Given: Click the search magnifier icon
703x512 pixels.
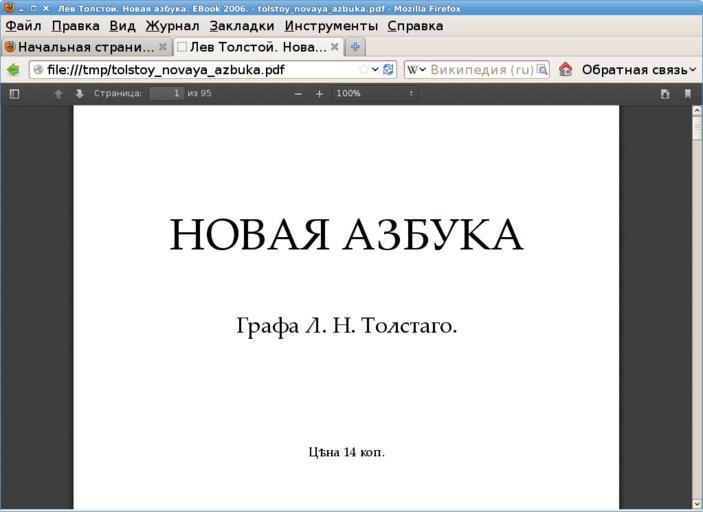Looking at the screenshot, I should coord(542,70).
